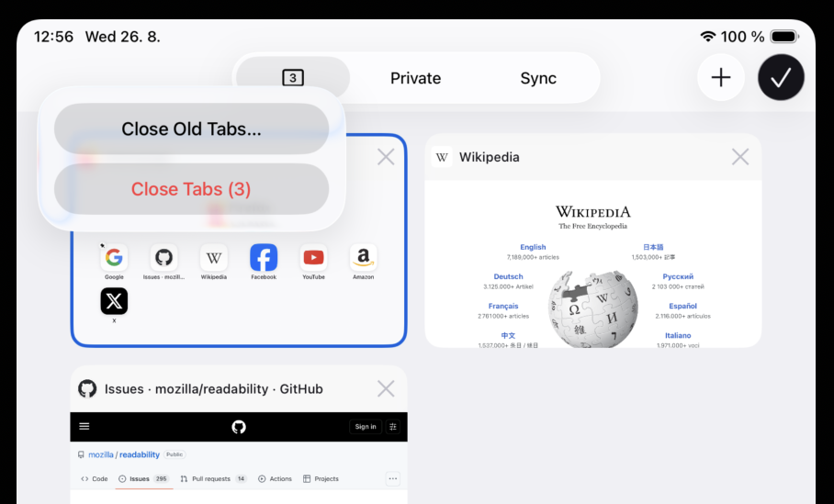Open the 中文 Wikipedia link
Viewport: 834px width, 504px height.
[508, 335]
